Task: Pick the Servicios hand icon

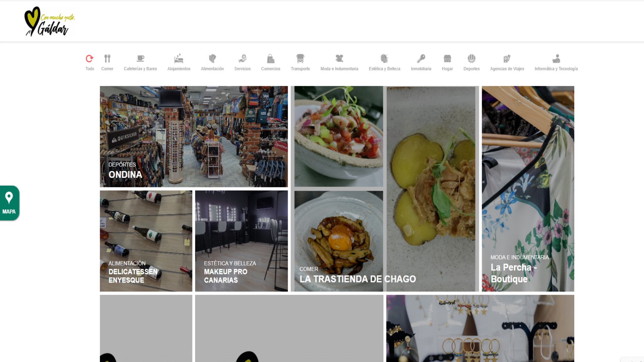Action: [242, 59]
